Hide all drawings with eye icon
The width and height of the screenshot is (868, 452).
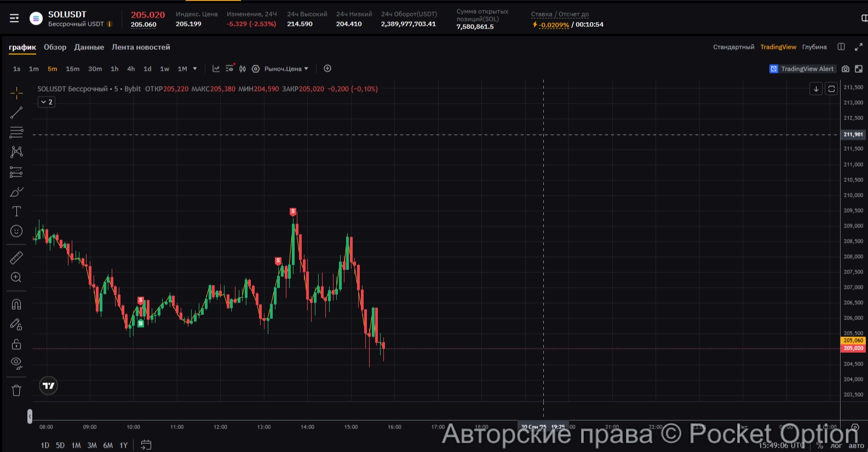(16, 363)
